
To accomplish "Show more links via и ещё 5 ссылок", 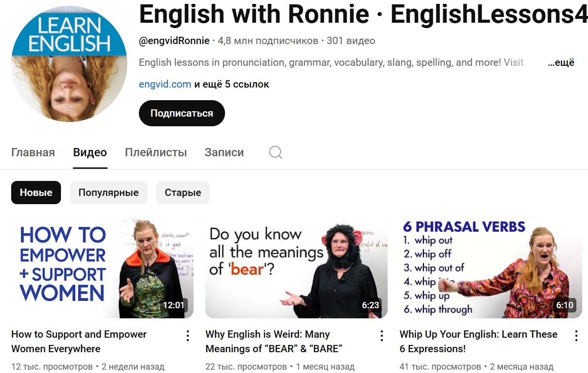I will click(231, 84).
